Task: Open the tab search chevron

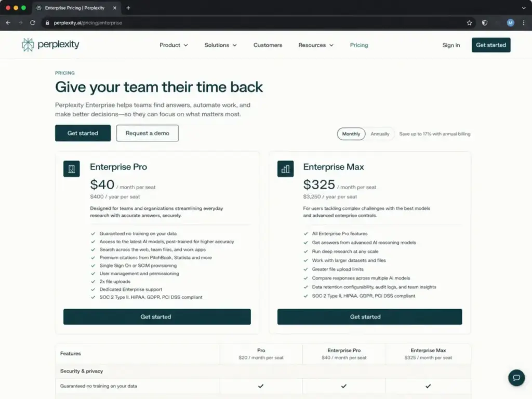Action: click(x=524, y=8)
